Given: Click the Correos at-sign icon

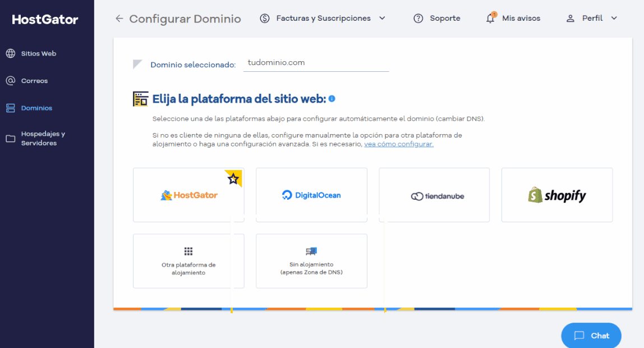Looking at the screenshot, I should (x=11, y=80).
